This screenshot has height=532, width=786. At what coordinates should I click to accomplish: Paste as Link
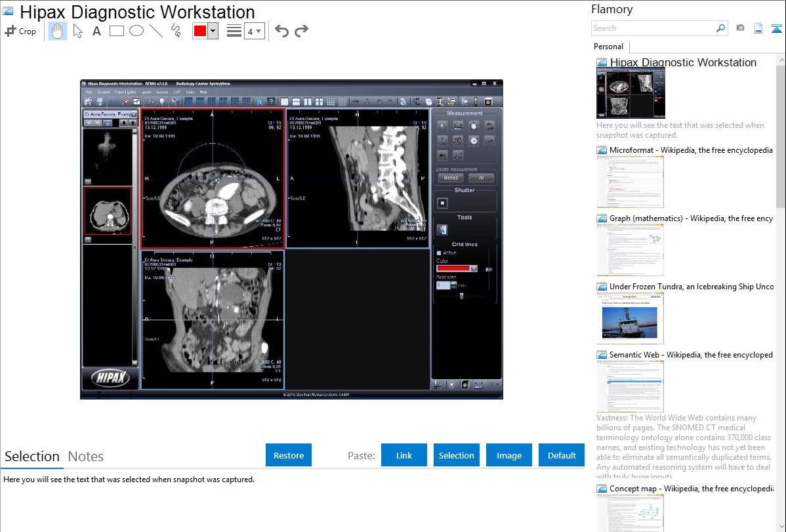[404, 455]
